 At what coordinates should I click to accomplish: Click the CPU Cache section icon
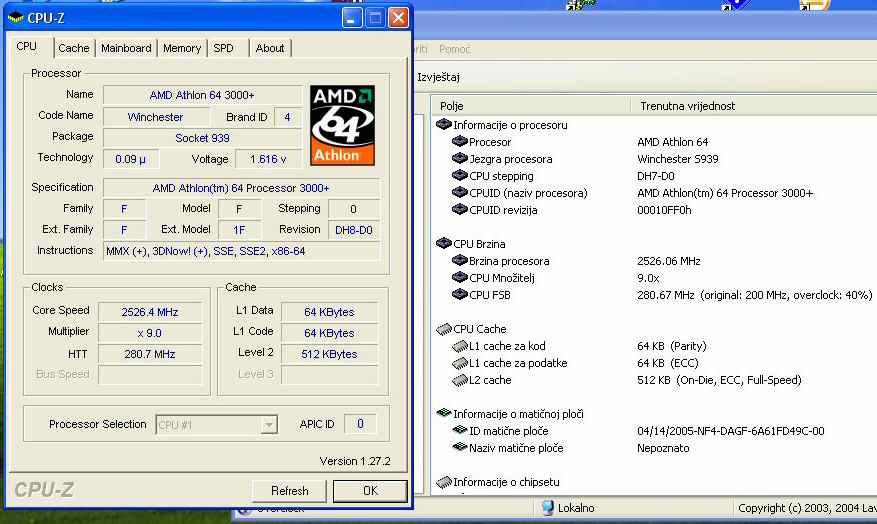(x=444, y=329)
